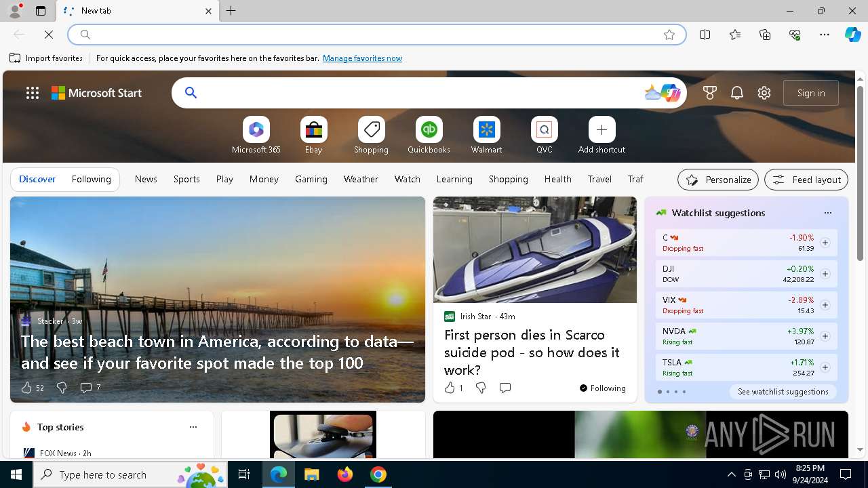The width and height of the screenshot is (868, 488).
Task: Click See watchlist suggestions
Action: point(783,392)
